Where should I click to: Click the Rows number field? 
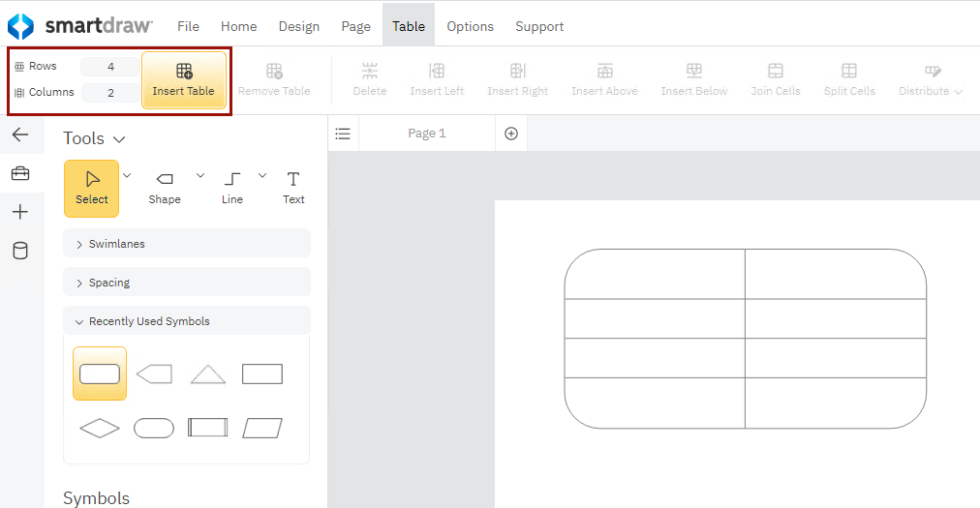click(x=110, y=67)
